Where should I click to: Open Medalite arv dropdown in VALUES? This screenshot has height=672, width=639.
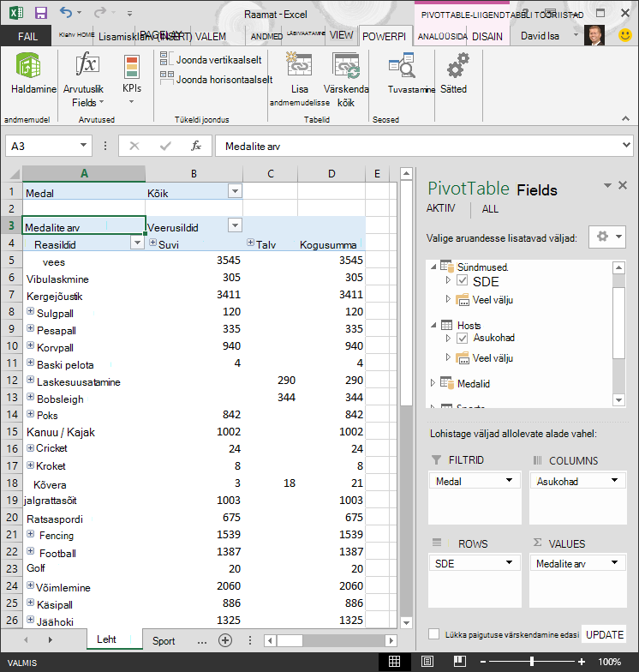click(615, 562)
